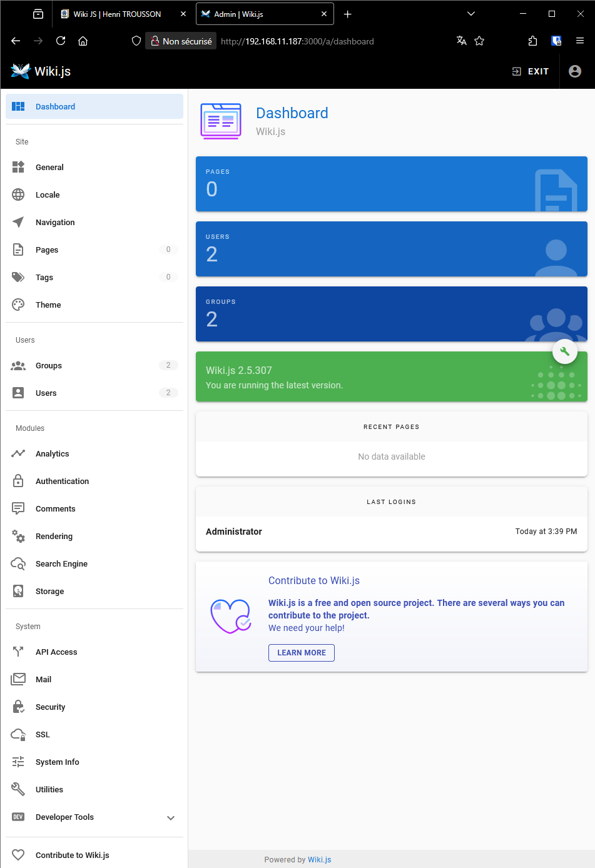595x868 pixels.
Task: Click the System Info sliders icon
Action: click(x=18, y=762)
